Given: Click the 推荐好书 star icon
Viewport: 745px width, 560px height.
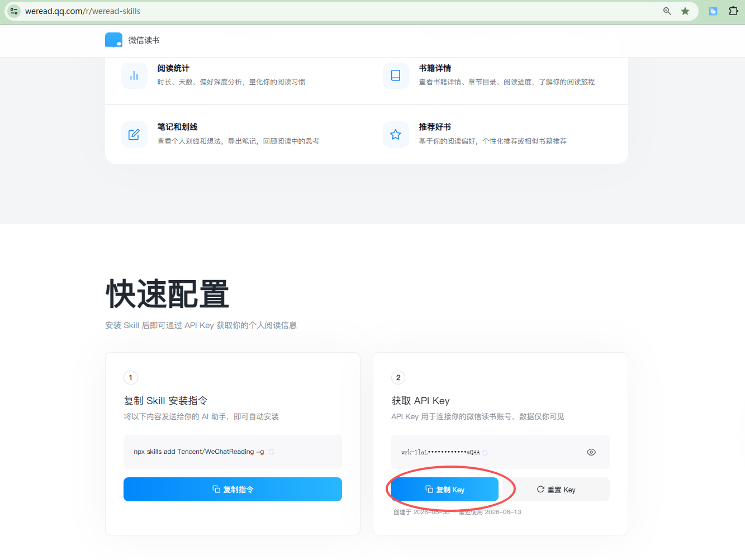Looking at the screenshot, I should (x=396, y=135).
